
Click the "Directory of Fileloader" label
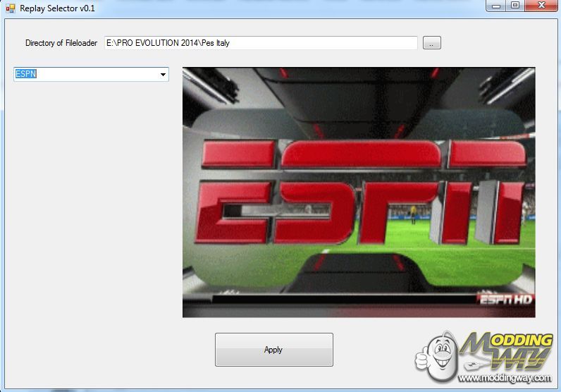point(61,43)
